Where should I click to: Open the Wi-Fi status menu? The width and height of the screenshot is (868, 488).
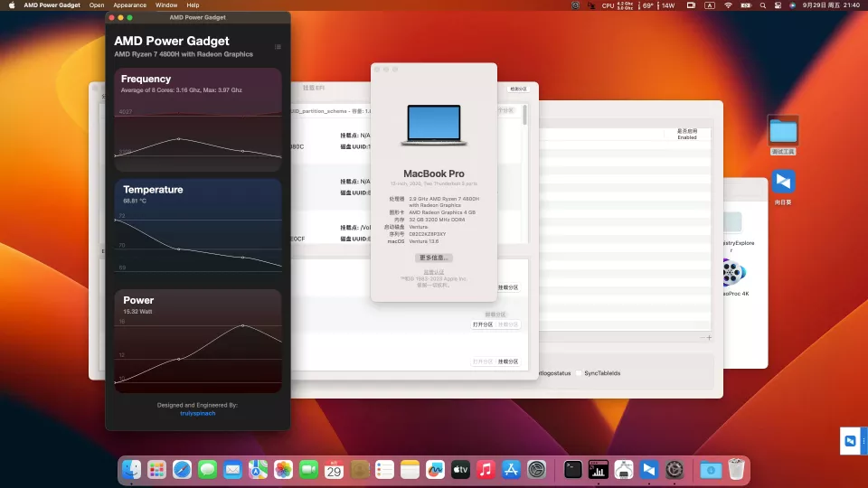pyautogui.click(x=728, y=5)
